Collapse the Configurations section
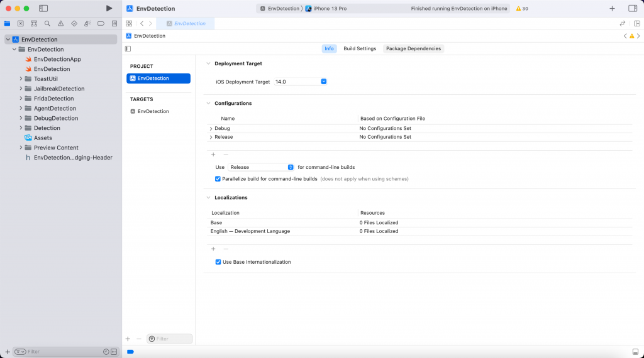The height and width of the screenshot is (358, 644). click(x=208, y=104)
